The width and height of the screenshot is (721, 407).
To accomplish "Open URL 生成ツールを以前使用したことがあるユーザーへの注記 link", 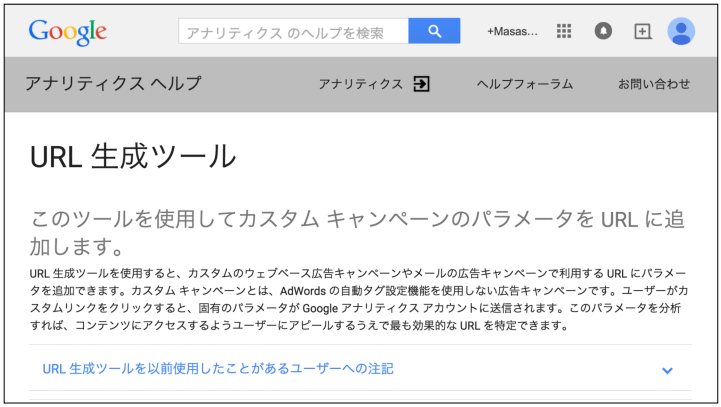I will [218, 369].
